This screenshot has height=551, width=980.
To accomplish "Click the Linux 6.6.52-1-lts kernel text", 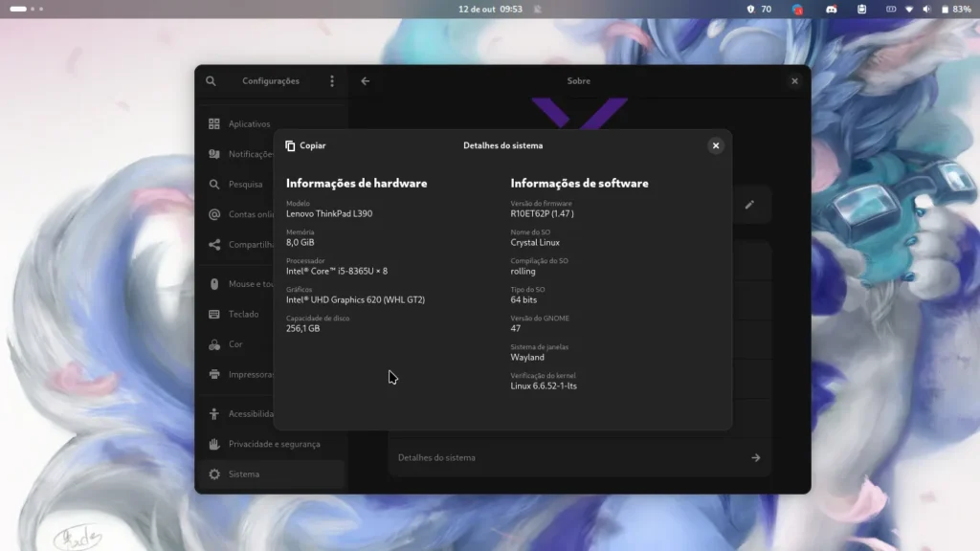I will [x=544, y=386].
